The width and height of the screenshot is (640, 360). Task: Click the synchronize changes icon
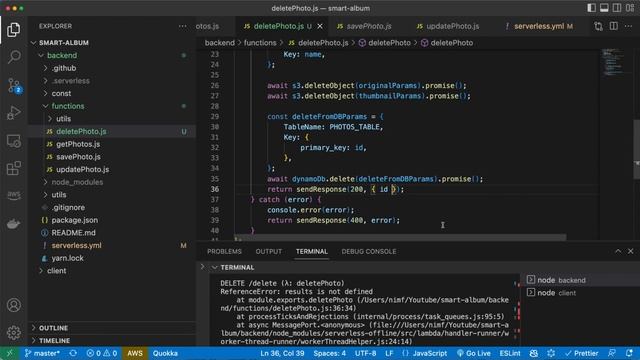click(73, 353)
